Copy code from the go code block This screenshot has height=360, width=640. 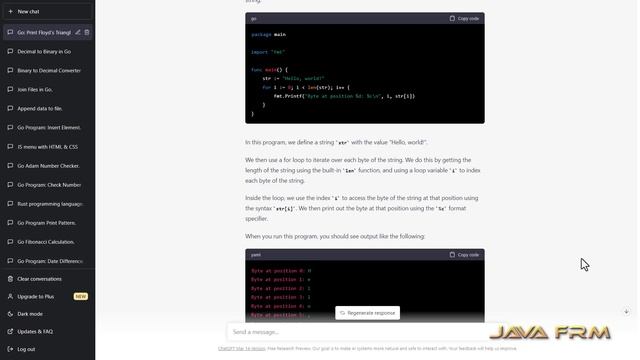tap(464, 18)
